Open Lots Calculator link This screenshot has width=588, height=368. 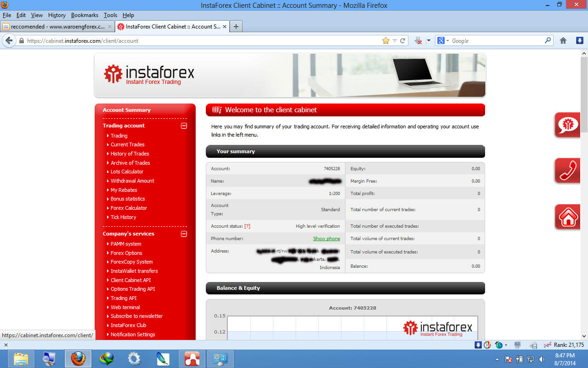pos(127,172)
